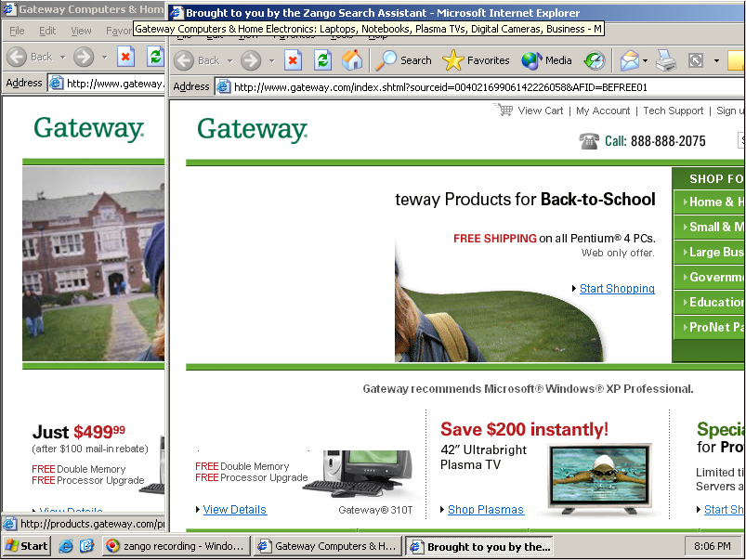
Task: Click page icon in front window address bar
Action: [224, 86]
